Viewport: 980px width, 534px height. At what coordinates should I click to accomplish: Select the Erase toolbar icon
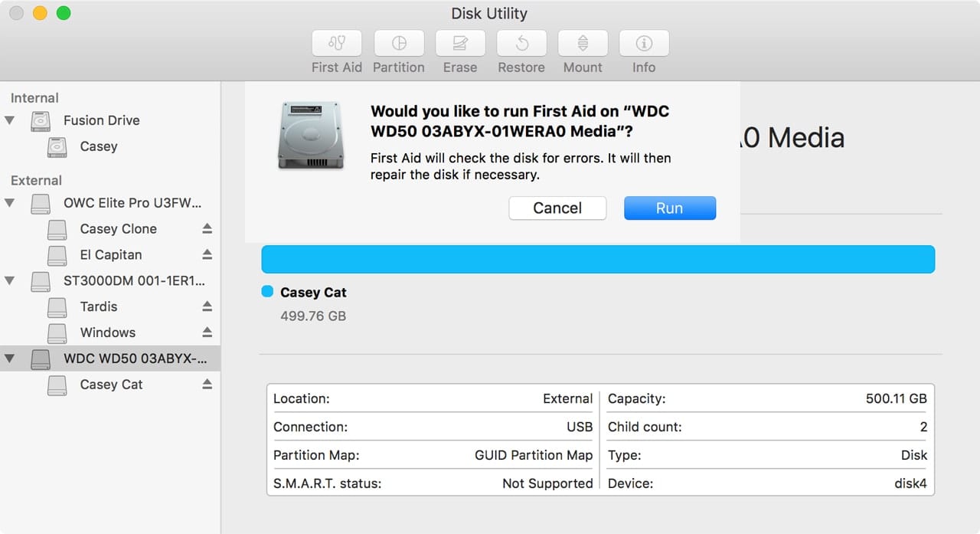pyautogui.click(x=460, y=44)
